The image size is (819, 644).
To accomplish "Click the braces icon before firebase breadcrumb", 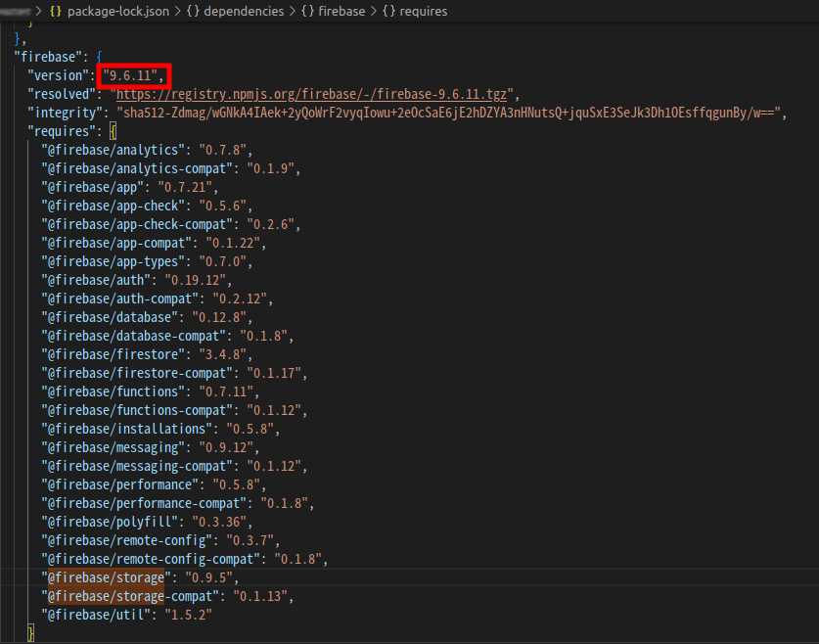I will tap(307, 11).
